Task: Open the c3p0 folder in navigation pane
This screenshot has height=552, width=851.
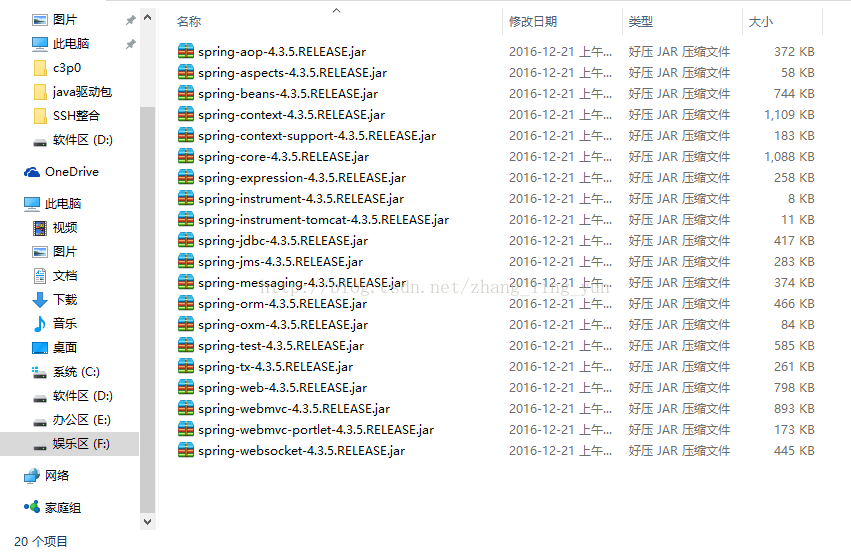Action: click(57, 68)
